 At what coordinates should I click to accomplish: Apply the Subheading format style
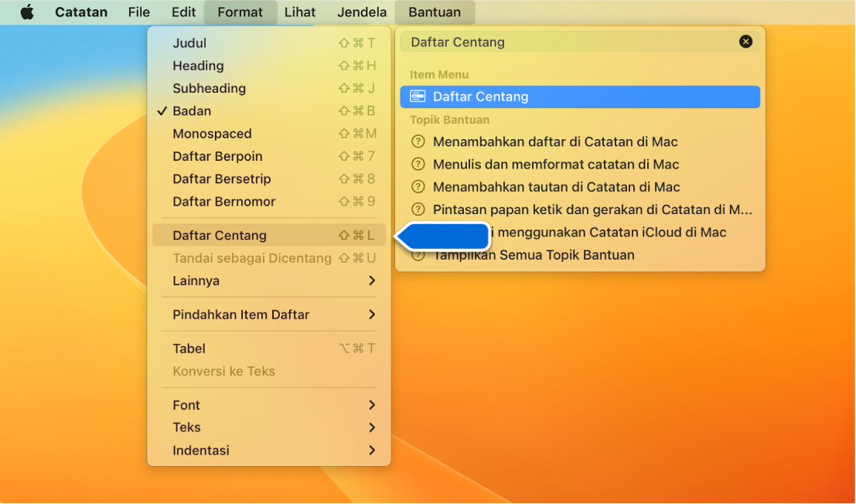click(269, 88)
